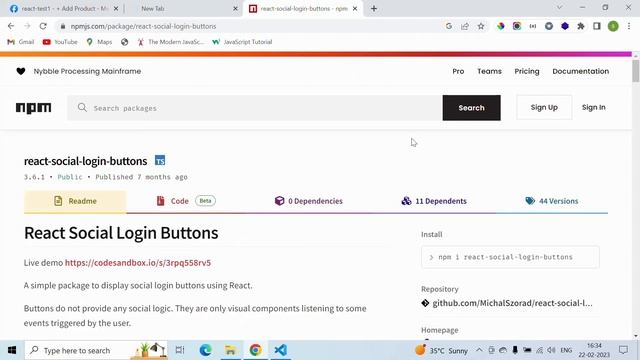
Task: Open the github.com/MichalSzorad repository link
Action: [x=512, y=303]
